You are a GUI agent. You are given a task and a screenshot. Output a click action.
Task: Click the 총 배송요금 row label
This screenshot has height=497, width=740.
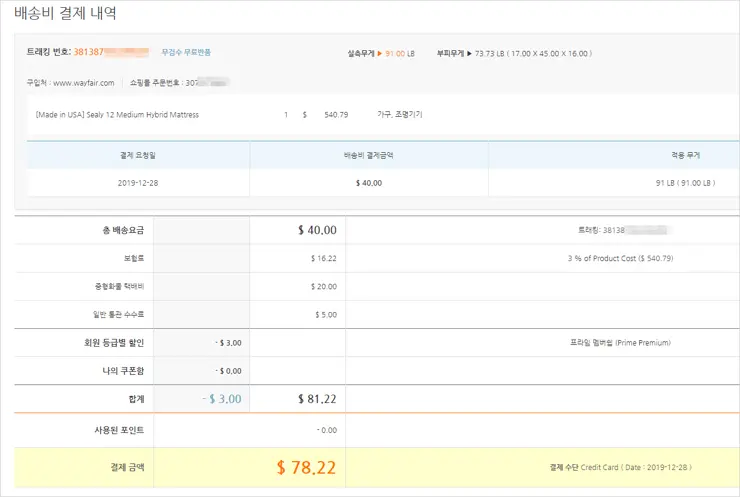click(x=125, y=230)
